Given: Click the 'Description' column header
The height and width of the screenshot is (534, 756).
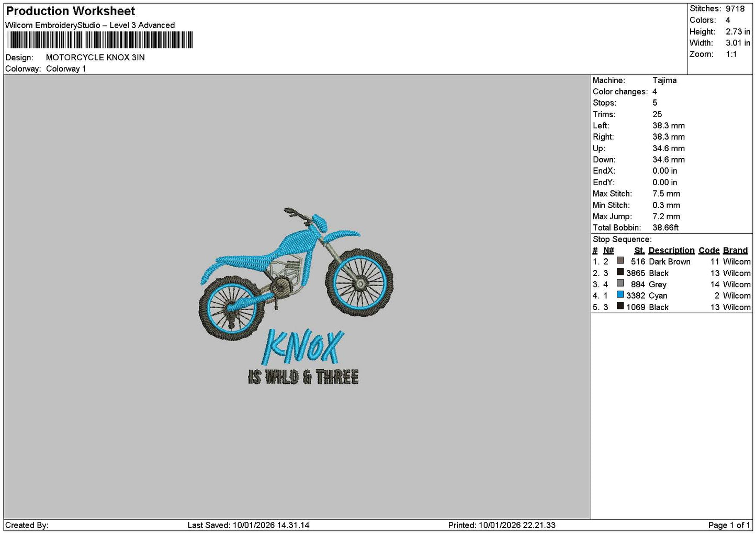Looking at the screenshot, I should 671,251.
